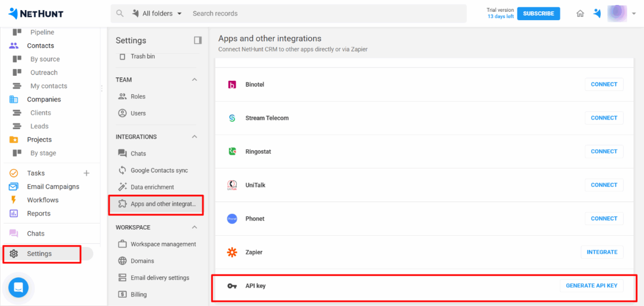The width and height of the screenshot is (644, 306).
Task: Select Apps and other integrations item
Action: [x=163, y=204]
